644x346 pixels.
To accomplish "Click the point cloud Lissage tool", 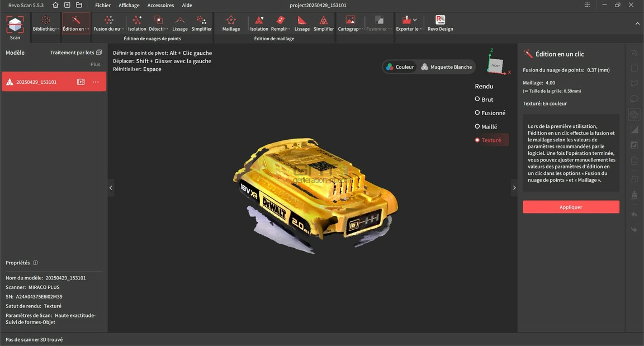I will point(180,23).
